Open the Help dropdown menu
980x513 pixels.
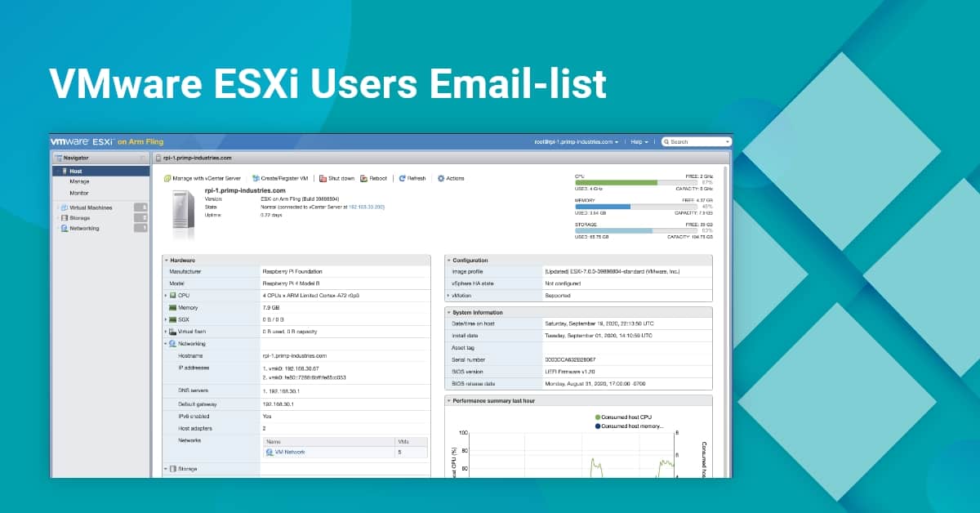(639, 141)
